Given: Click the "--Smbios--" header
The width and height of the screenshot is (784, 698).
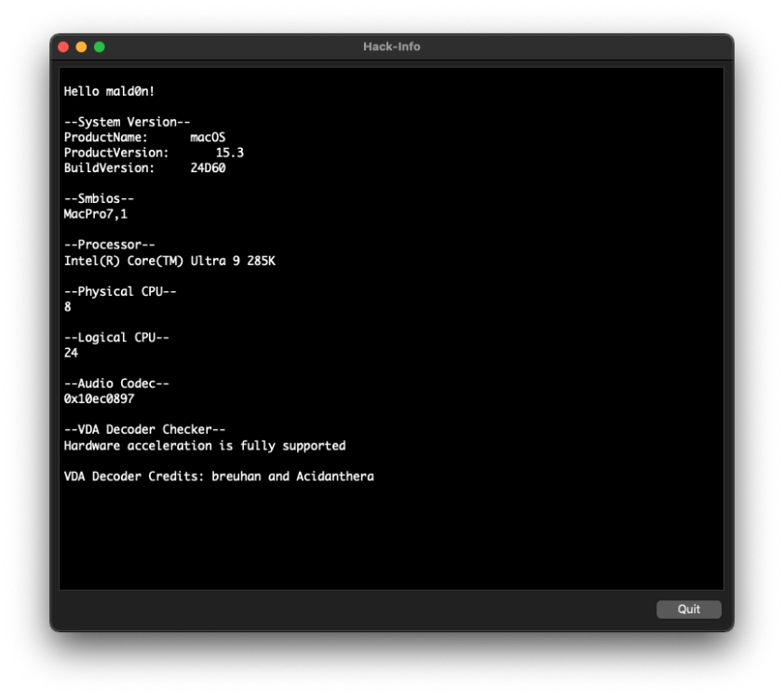Looking at the screenshot, I should tap(99, 198).
